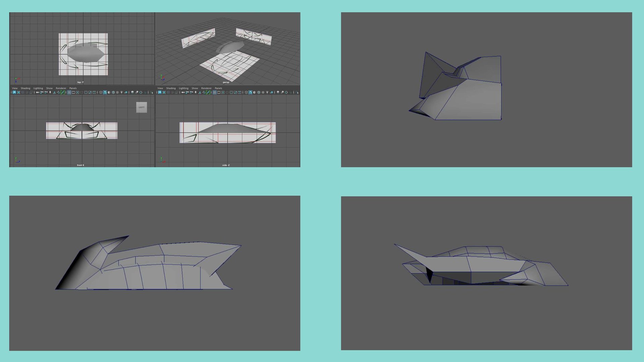Open Renderer menu in side view panel
This screenshot has width=644, height=362.
point(207,88)
